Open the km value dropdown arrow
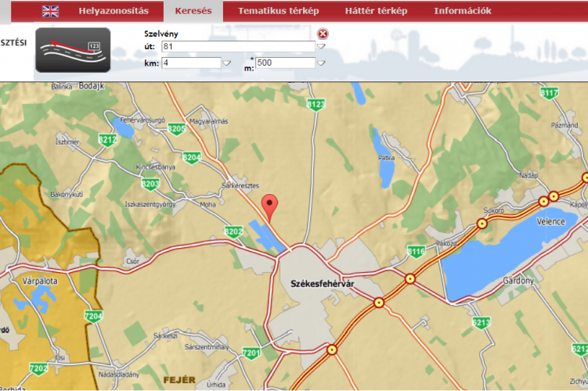Viewport: 588px width, 391px height. coord(227,63)
